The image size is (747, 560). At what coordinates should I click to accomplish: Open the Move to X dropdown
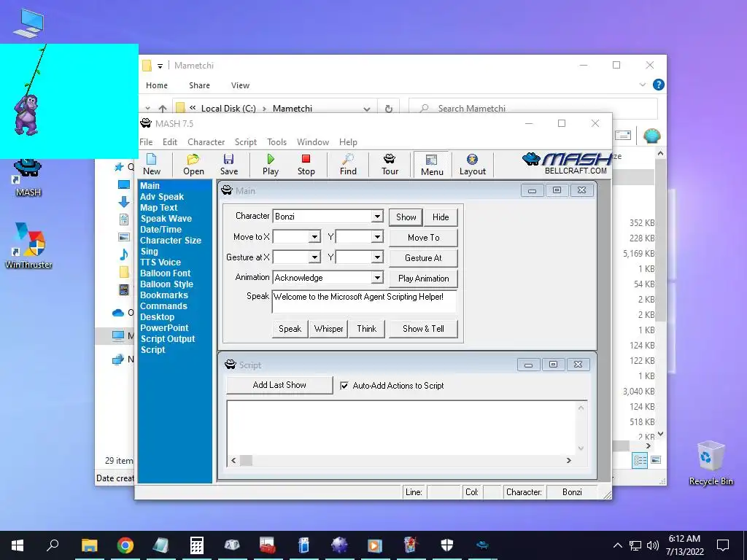click(314, 237)
